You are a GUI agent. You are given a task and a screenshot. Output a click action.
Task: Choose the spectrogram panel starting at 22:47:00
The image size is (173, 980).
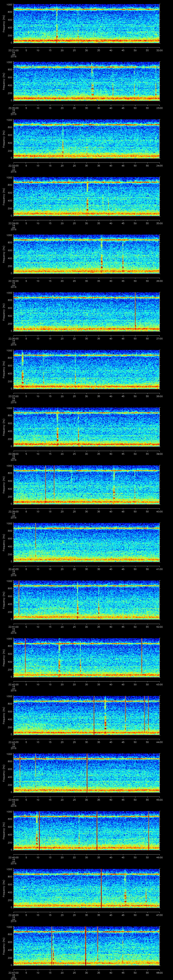coord(87,945)
